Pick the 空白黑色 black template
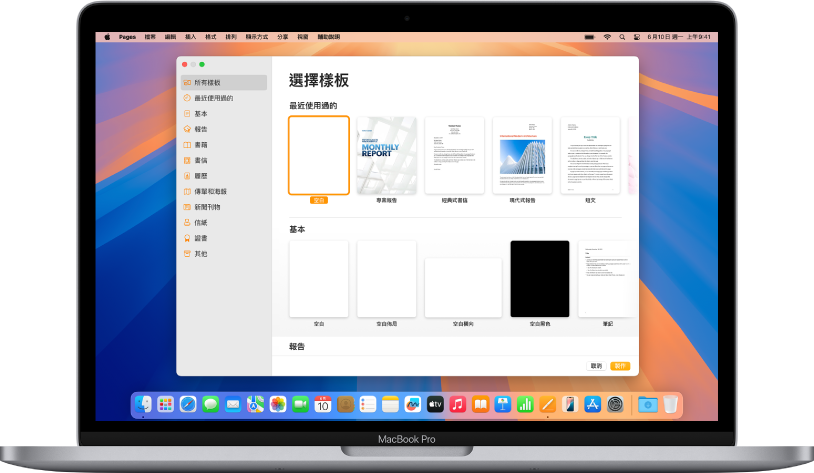 tap(540, 279)
